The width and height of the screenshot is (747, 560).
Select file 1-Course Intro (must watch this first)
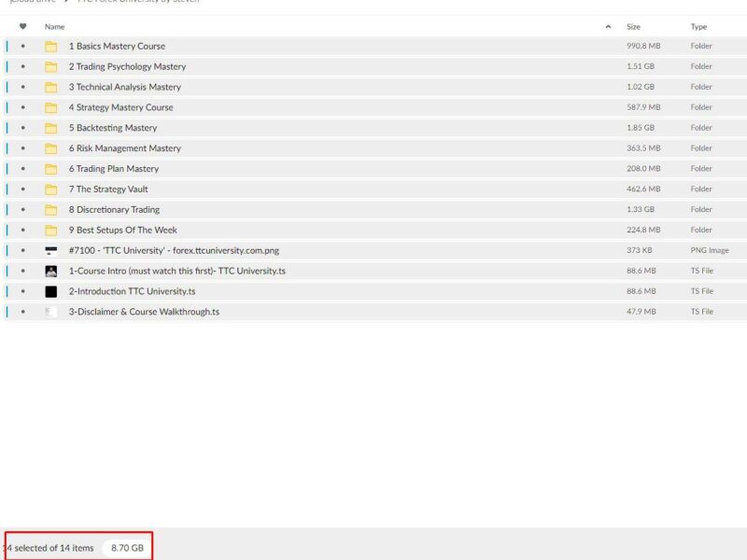pos(176,271)
